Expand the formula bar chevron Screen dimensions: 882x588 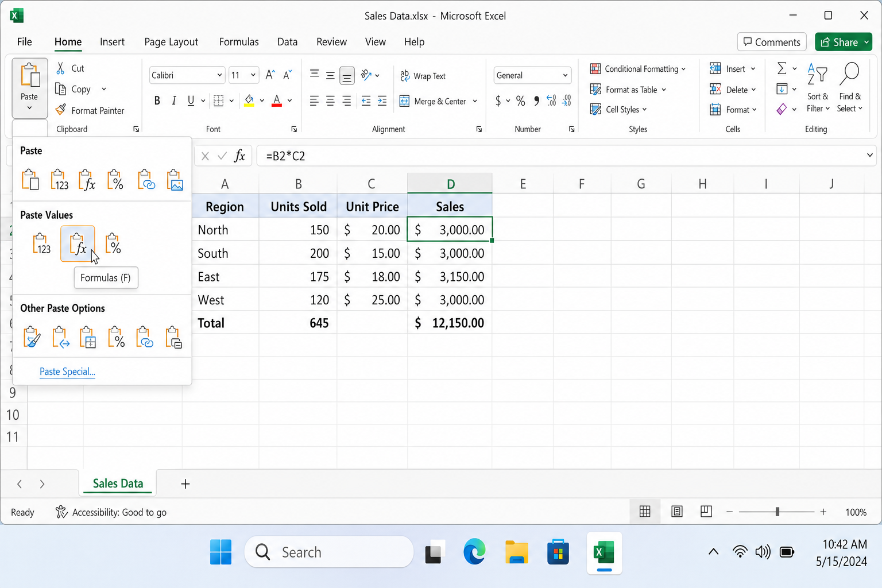coord(870,156)
